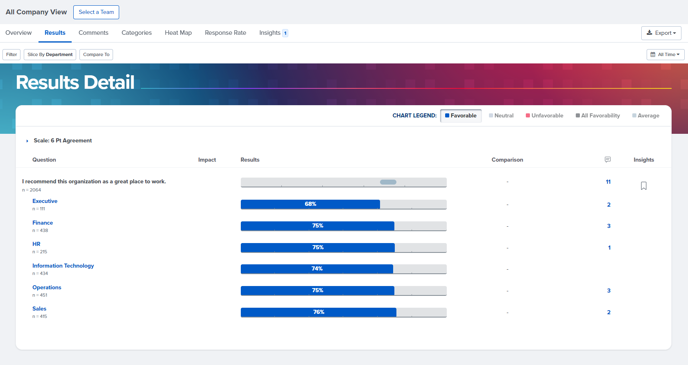Open the 3 comments count for Finance
688x365 pixels.
(609, 226)
